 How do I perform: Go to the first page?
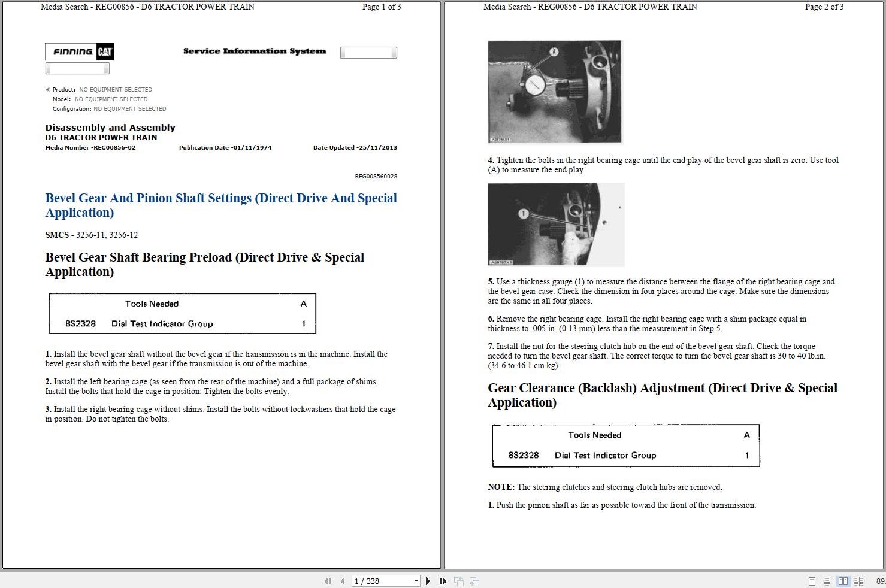click(x=328, y=581)
